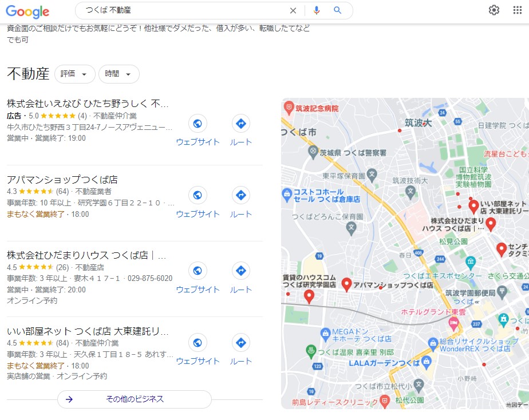Click the red pin for いい部屋ネット on the map
The image size is (529, 420).
click(473, 207)
